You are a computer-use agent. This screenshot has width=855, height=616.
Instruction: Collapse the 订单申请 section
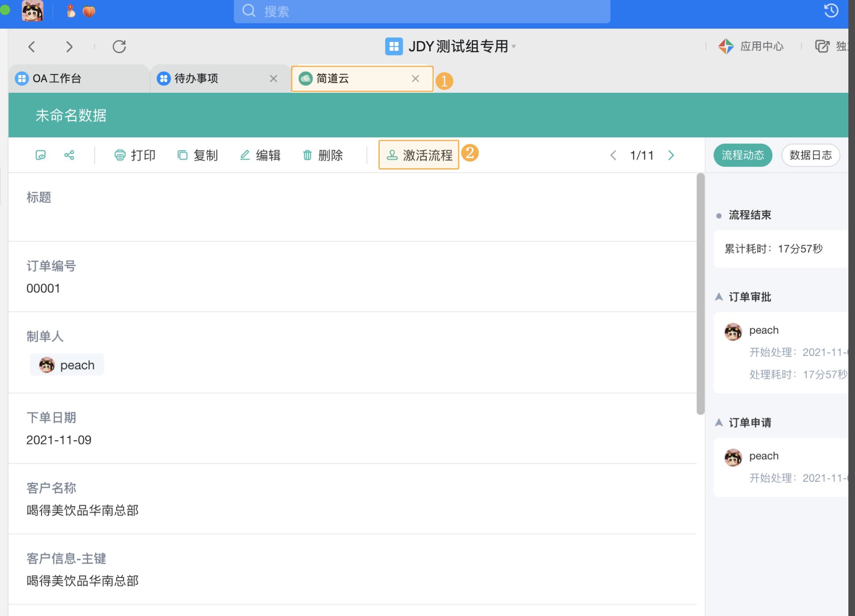(x=719, y=423)
